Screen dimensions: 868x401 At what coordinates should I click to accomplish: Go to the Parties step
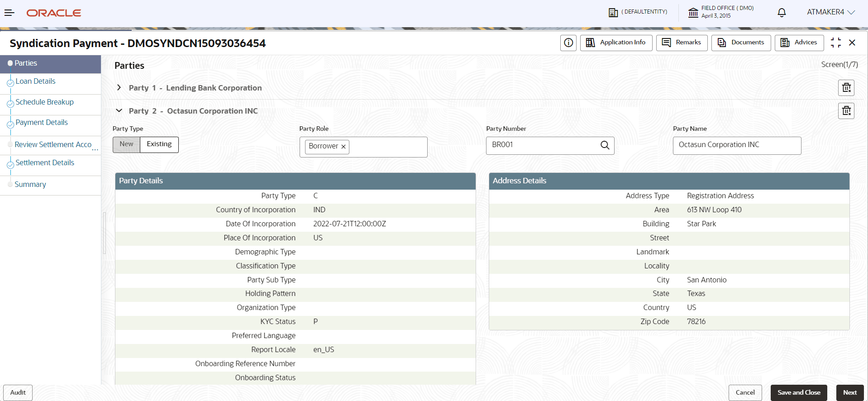50,64
